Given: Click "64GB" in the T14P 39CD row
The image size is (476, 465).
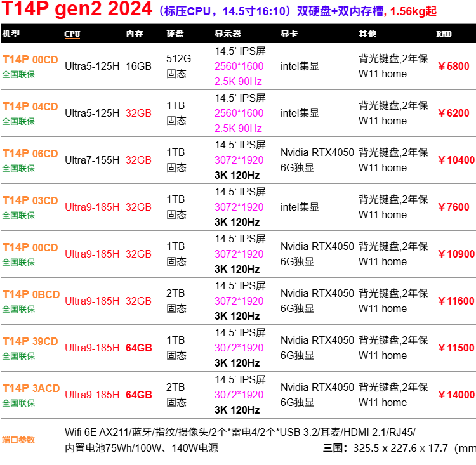Looking at the screenshot, I should [139, 348].
